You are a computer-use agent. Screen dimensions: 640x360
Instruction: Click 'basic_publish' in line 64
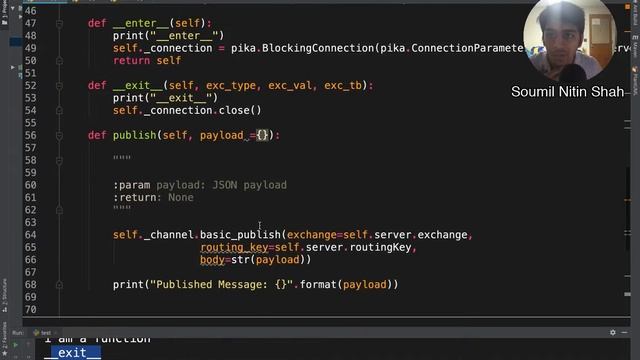[240, 235]
